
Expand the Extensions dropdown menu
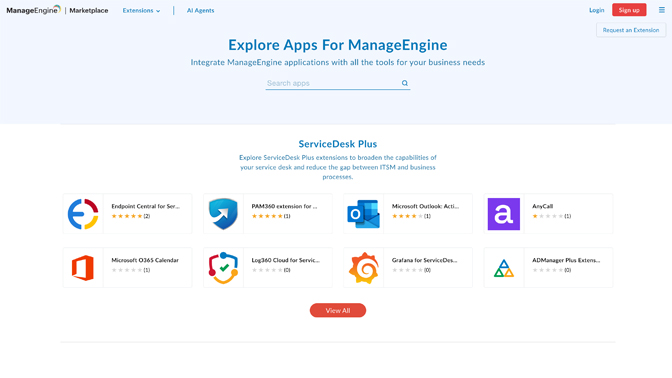point(141,10)
